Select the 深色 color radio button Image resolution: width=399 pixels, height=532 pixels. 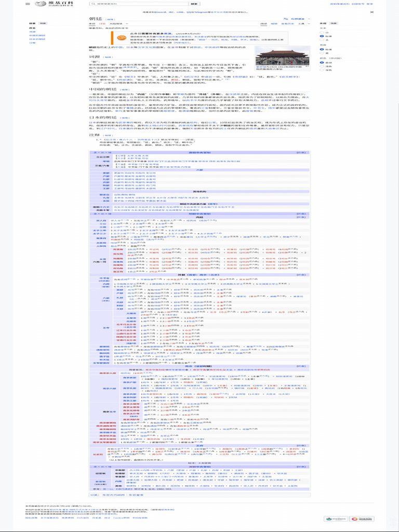coord(322,70)
